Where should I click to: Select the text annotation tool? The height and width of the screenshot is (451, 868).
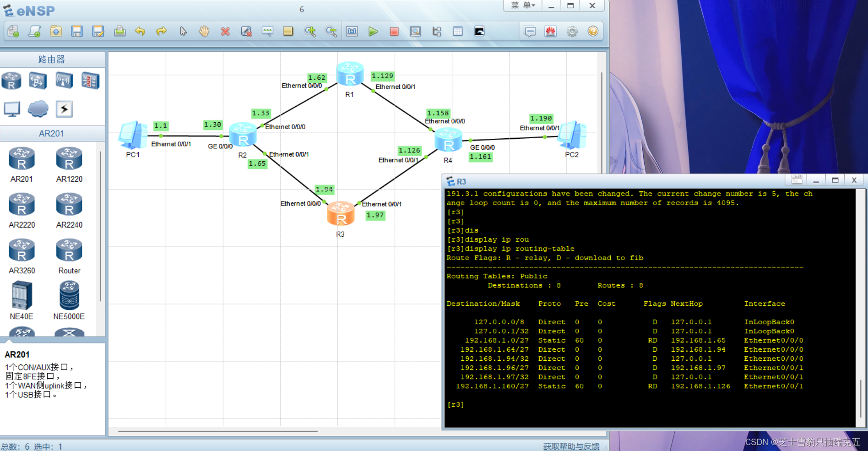[267, 31]
